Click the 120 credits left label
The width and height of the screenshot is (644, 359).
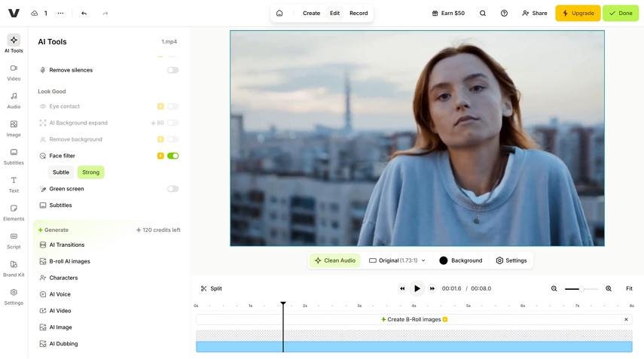(158, 230)
